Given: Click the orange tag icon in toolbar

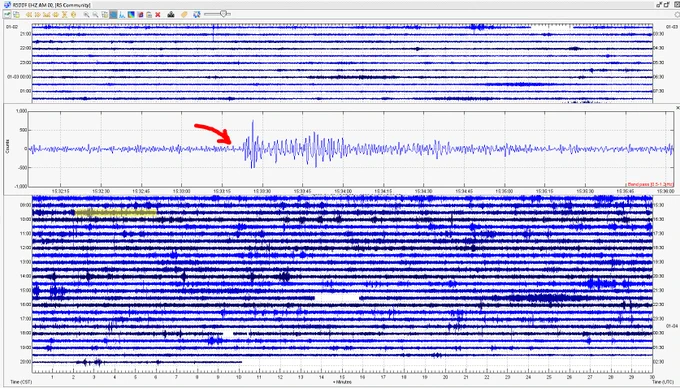Looking at the screenshot, I should pos(184,14).
